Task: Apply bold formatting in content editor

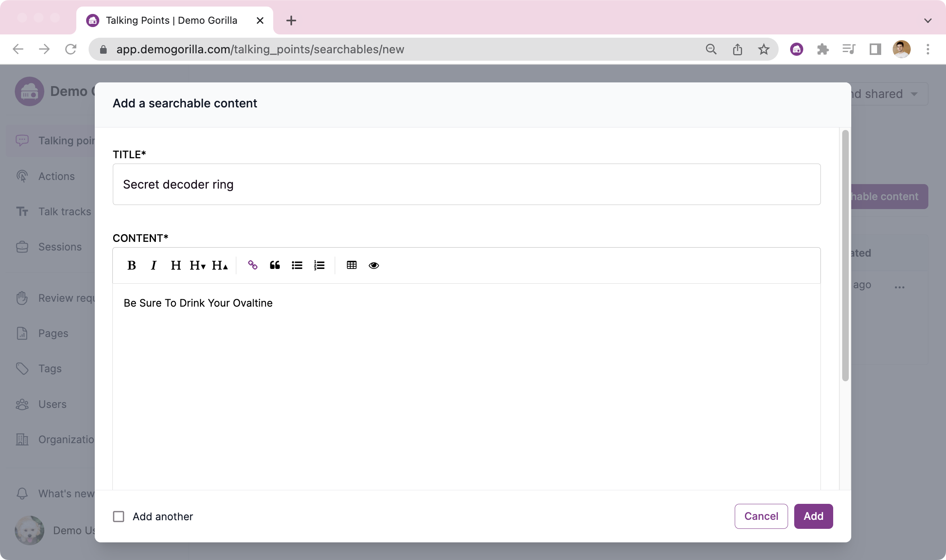Action: 132,266
